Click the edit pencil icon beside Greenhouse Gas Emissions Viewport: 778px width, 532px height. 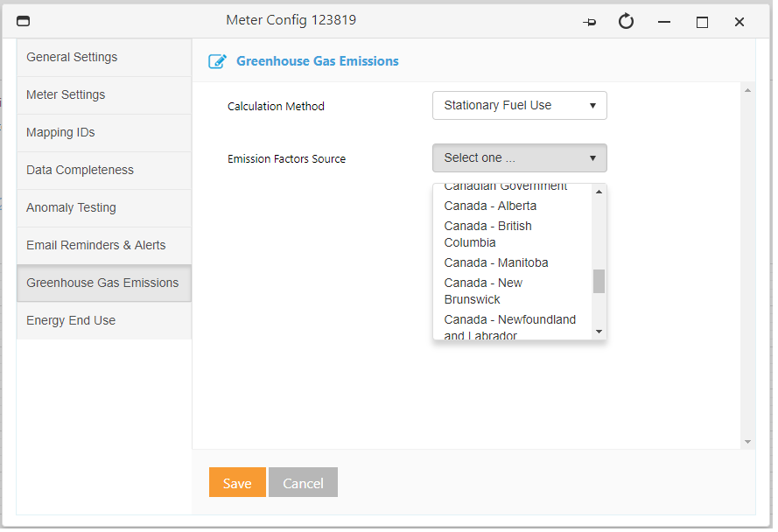pos(216,61)
